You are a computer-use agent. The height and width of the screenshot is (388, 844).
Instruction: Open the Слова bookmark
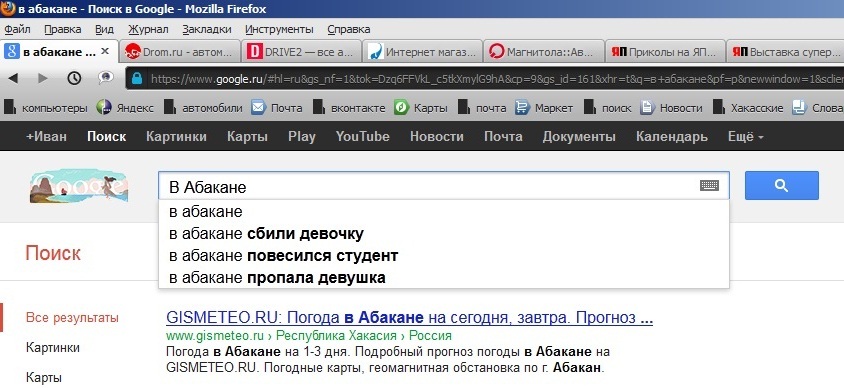pos(818,108)
